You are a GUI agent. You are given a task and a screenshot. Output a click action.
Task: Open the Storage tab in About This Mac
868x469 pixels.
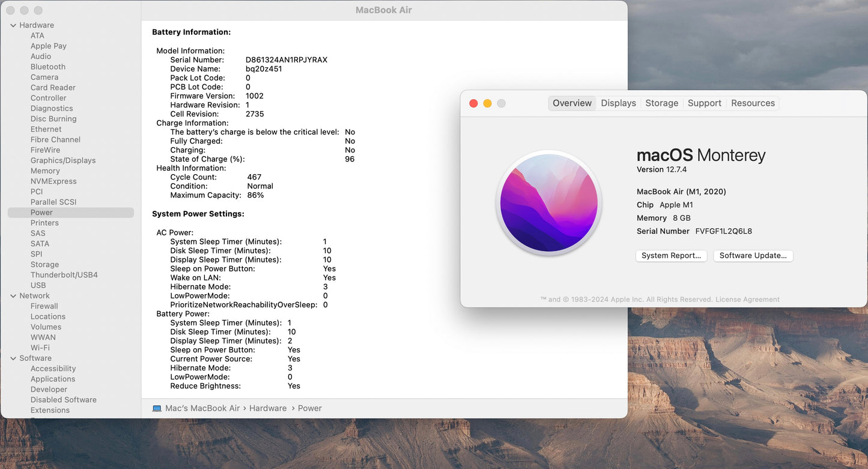click(x=661, y=103)
